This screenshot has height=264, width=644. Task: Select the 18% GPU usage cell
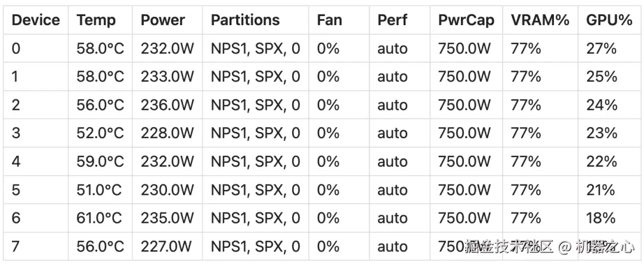point(600,218)
